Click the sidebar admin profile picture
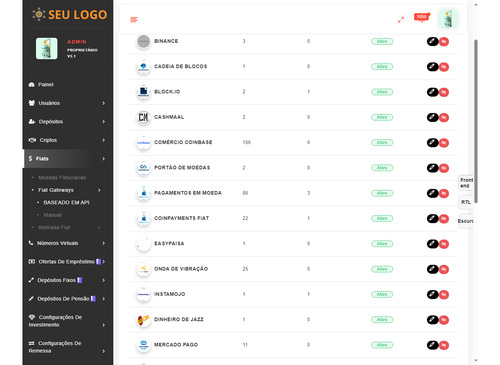The width and height of the screenshot is (500, 365). (x=47, y=48)
